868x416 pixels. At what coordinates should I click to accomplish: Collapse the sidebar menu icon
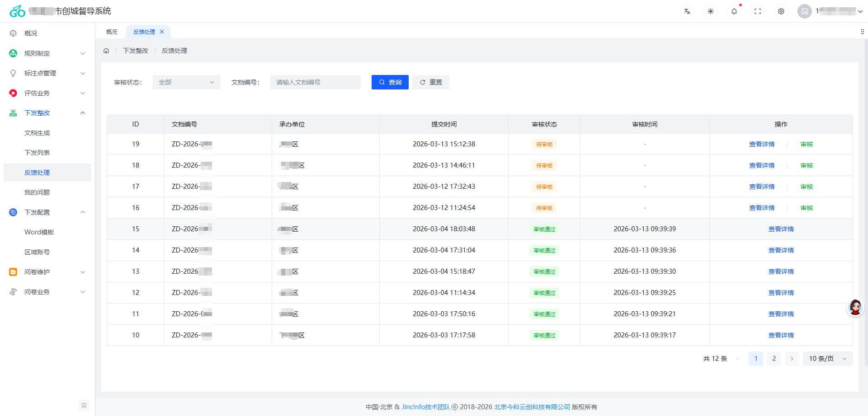(84, 405)
